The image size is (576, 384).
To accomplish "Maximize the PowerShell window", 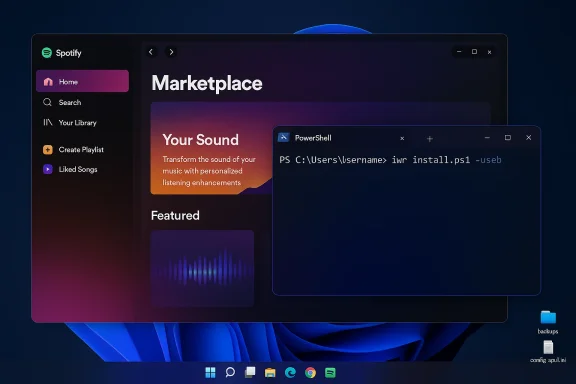I will 508,137.
